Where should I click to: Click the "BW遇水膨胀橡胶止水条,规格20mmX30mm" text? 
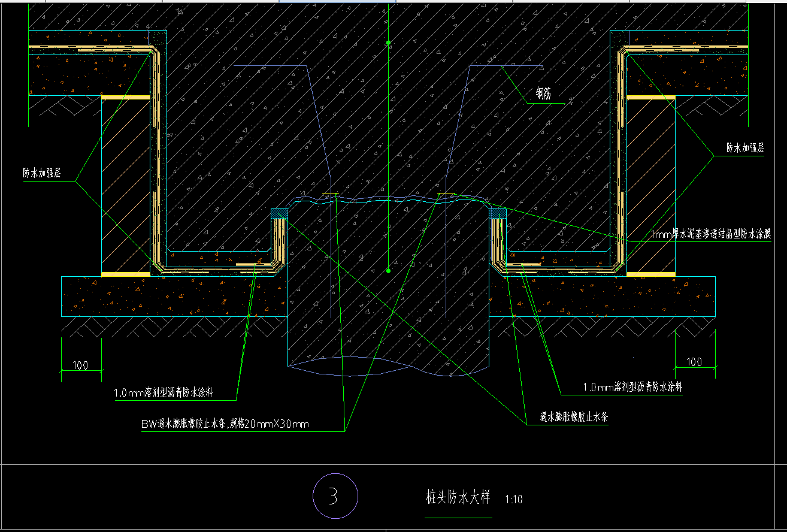click(225, 425)
